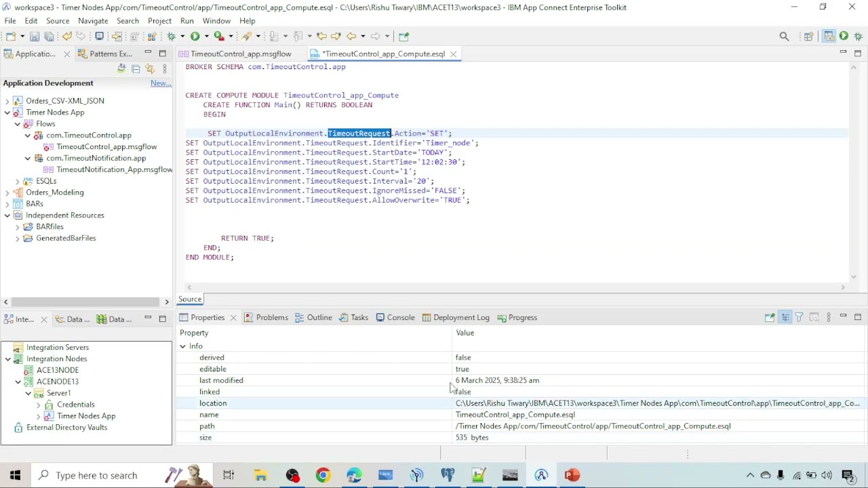Open the Problems tab
Screen dimensions: 868x488
click(x=266, y=317)
